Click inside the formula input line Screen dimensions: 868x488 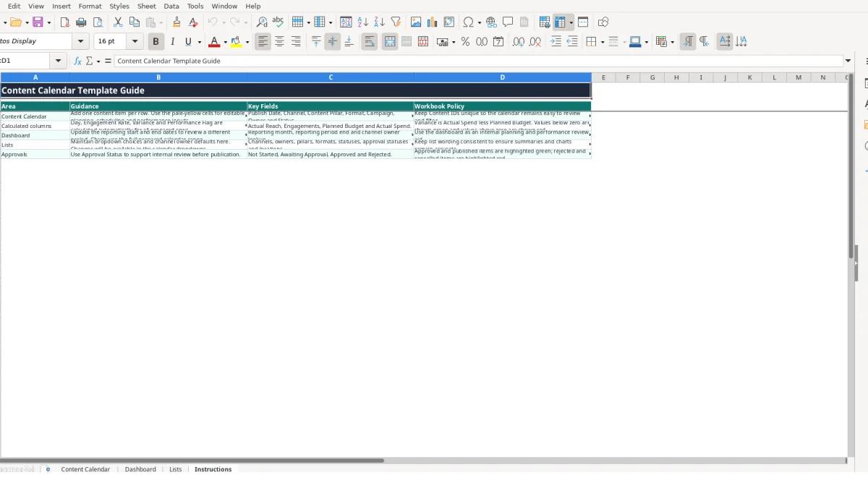477,61
